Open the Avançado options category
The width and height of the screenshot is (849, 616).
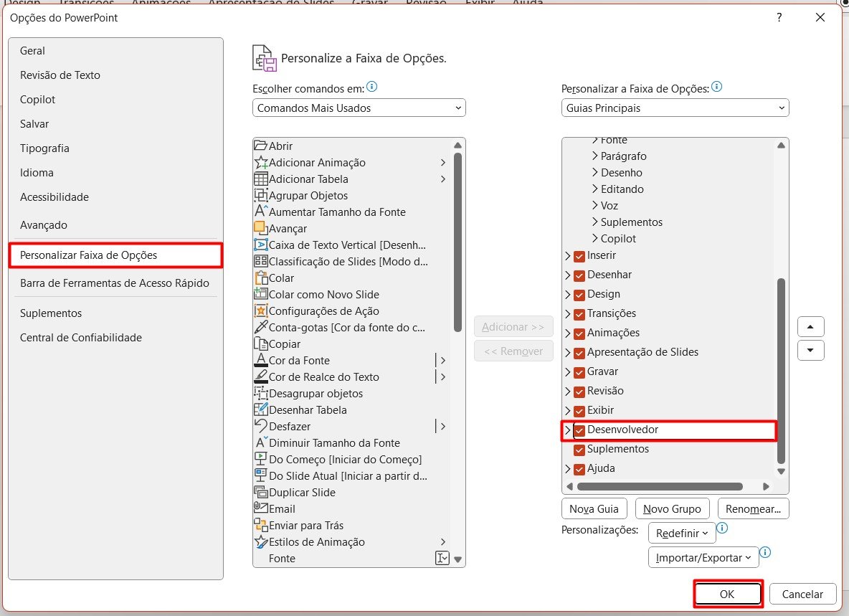coord(115,224)
